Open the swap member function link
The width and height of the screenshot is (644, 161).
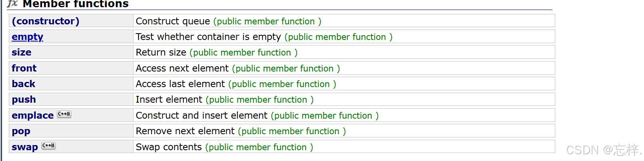click(25, 147)
